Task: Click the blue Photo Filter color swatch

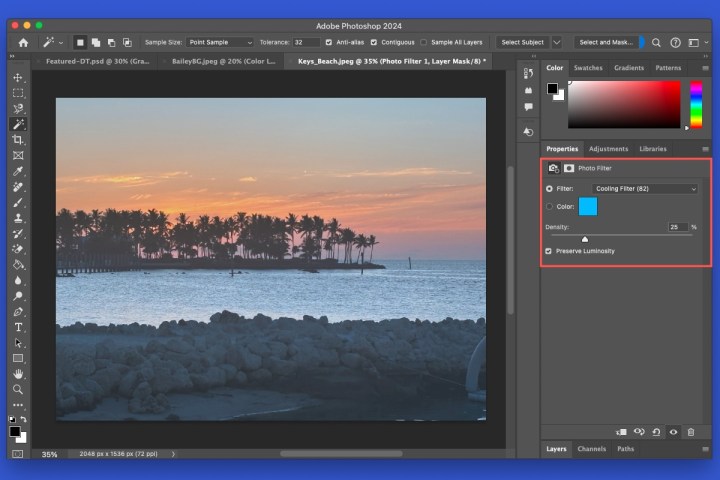Action: pyautogui.click(x=587, y=206)
